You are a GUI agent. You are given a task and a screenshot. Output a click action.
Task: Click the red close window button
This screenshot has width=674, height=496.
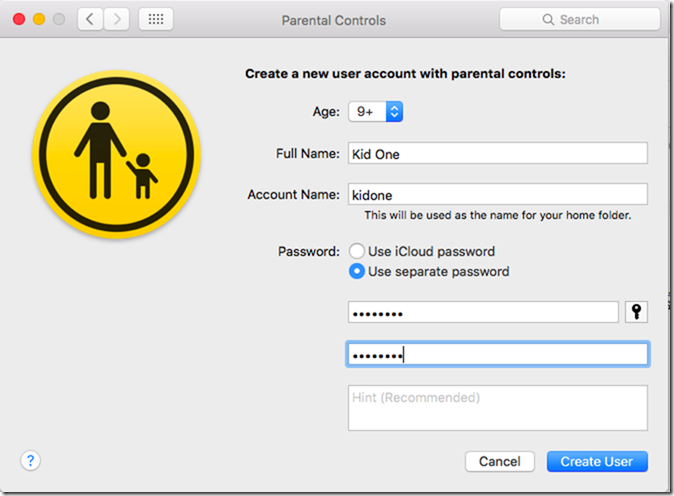[x=19, y=19]
